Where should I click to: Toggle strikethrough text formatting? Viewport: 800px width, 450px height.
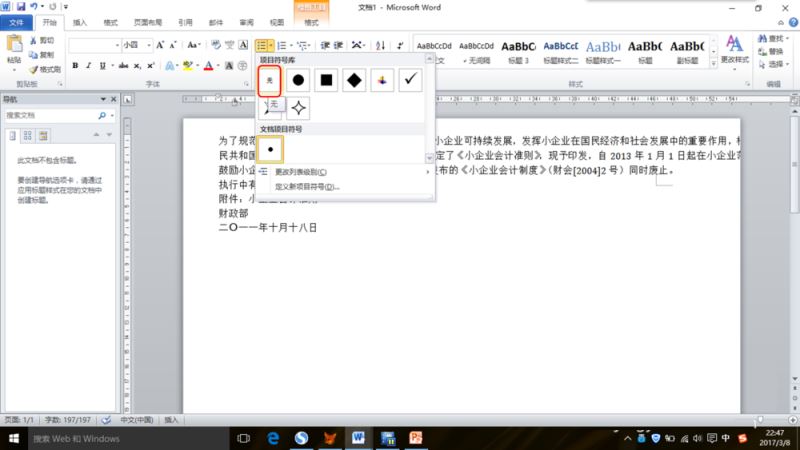point(123,66)
